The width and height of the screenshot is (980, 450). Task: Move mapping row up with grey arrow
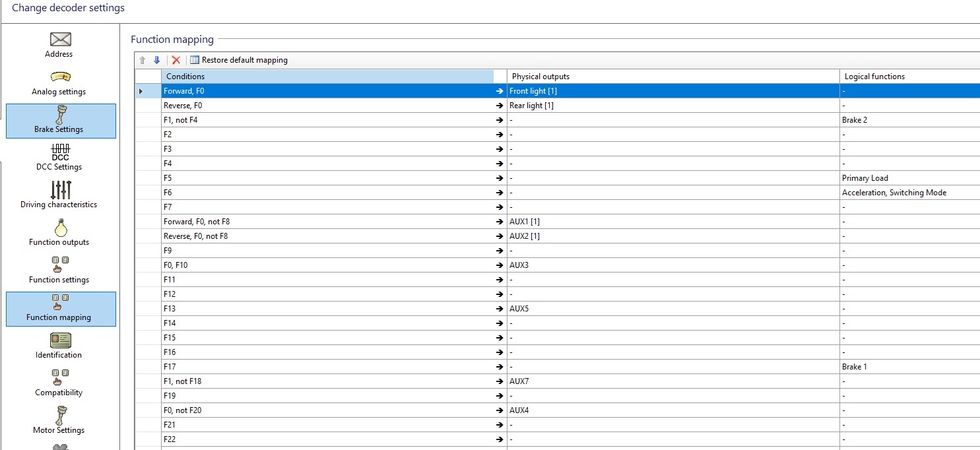pyautogui.click(x=142, y=60)
